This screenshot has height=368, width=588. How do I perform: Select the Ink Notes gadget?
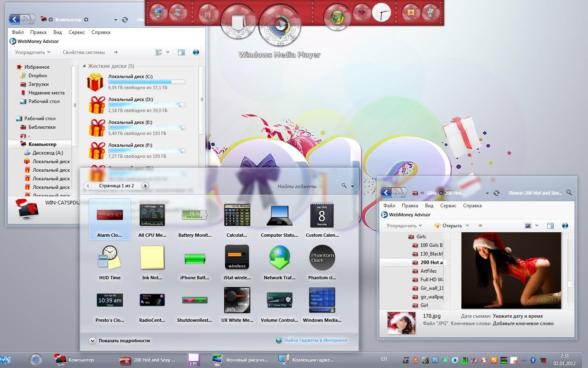[x=152, y=262]
